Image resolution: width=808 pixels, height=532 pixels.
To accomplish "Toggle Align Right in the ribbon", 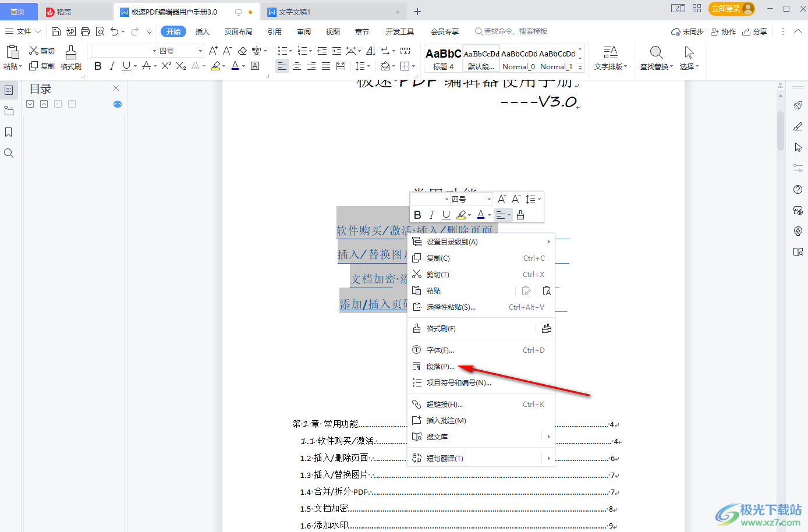I will (x=311, y=66).
